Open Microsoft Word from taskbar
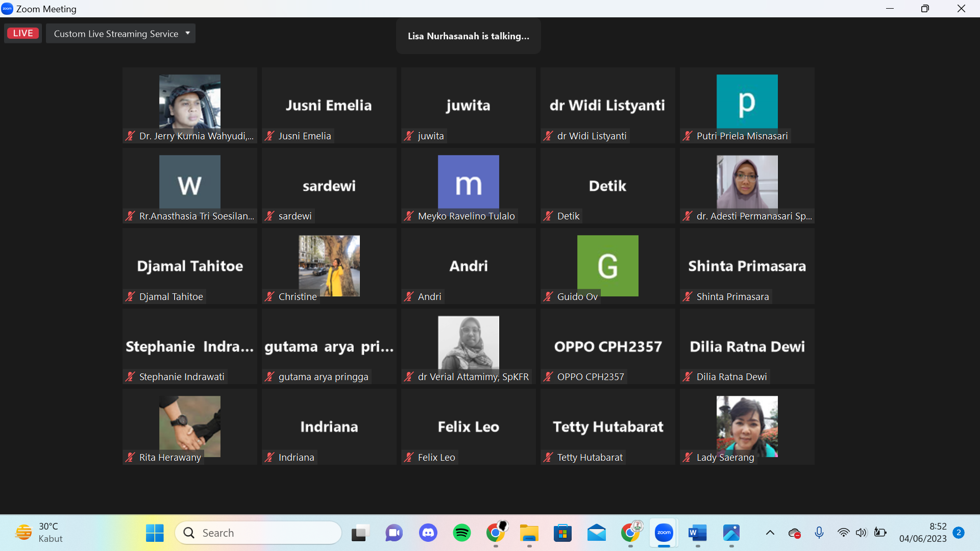This screenshot has width=980, height=551. coord(697,533)
